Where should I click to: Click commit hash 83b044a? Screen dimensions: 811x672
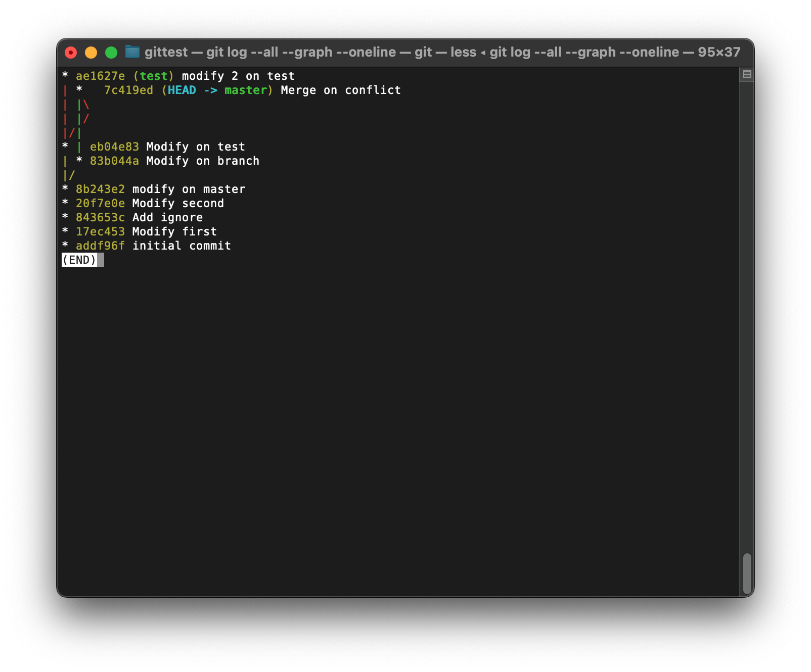[114, 161]
